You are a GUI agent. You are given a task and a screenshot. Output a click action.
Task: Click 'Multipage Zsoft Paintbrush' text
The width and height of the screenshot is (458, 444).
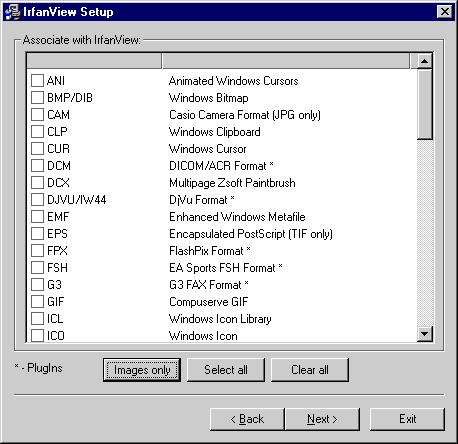[x=232, y=183]
